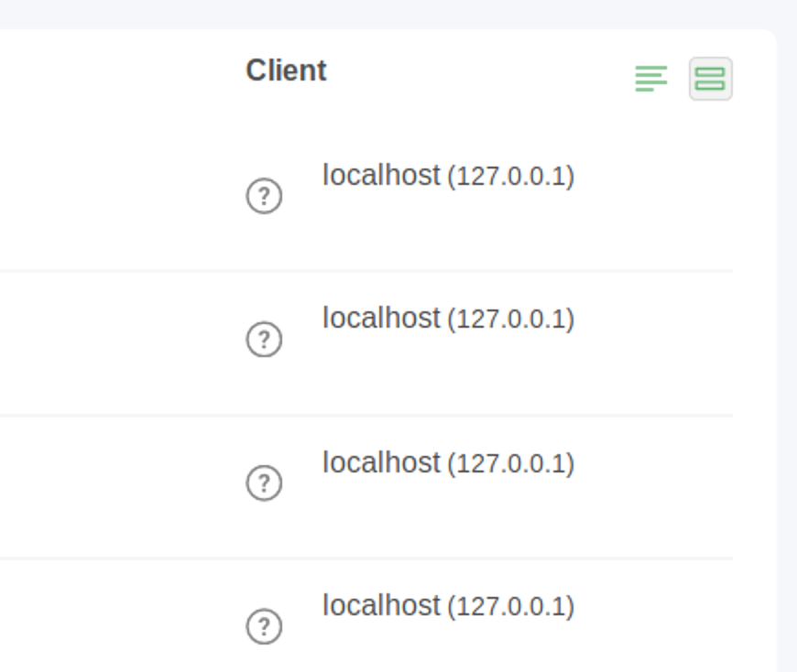
Task: Click the second row's 127.0.0.1 address
Action: click(x=510, y=320)
